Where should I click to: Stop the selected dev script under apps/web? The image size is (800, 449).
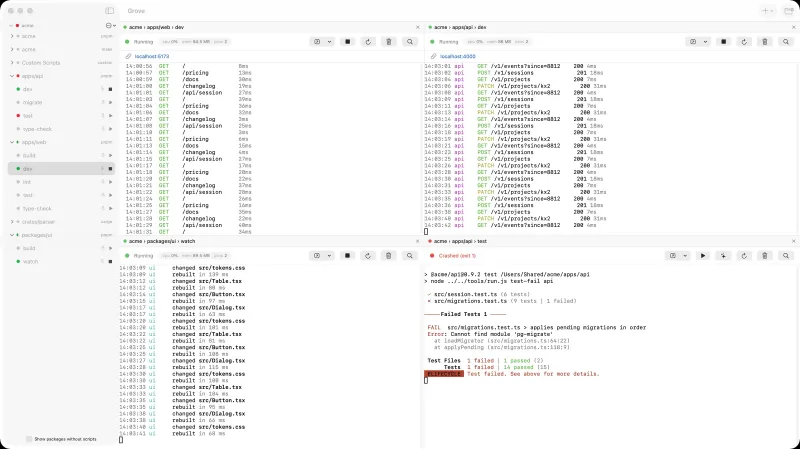pos(110,169)
